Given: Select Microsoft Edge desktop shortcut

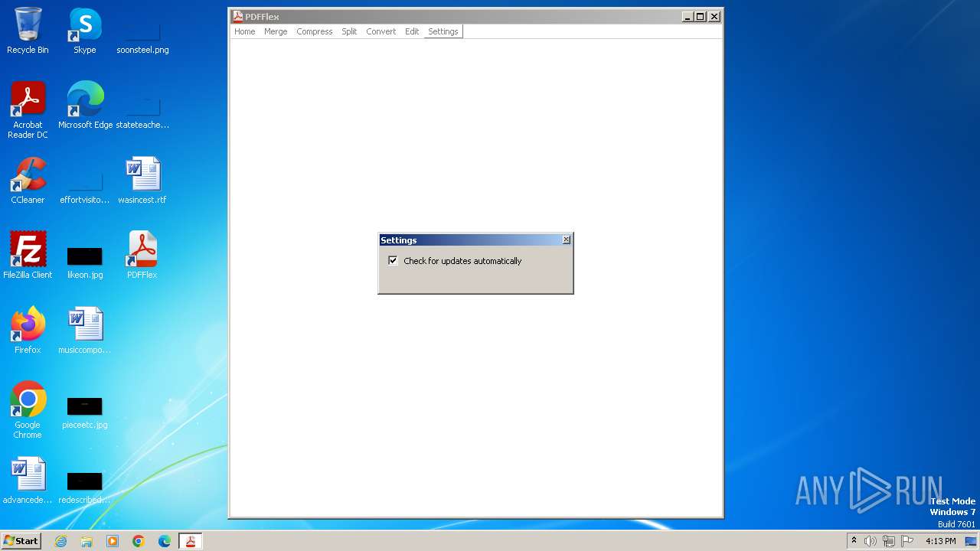Looking at the screenshot, I should click(85, 106).
